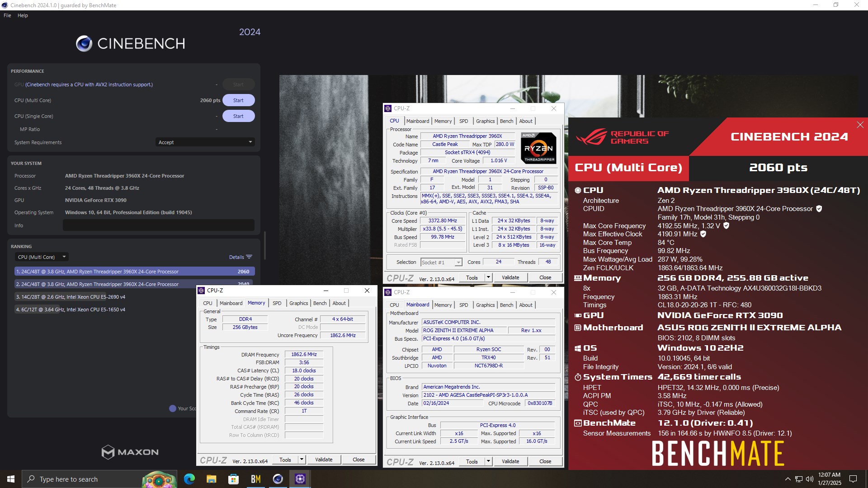Click the System Timers clock icon

[x=578, y=377]
